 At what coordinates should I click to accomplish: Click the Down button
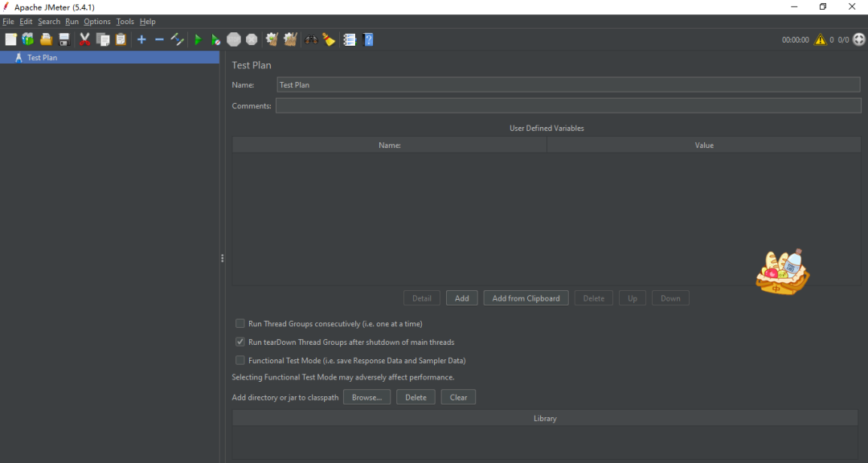point(670,298)
